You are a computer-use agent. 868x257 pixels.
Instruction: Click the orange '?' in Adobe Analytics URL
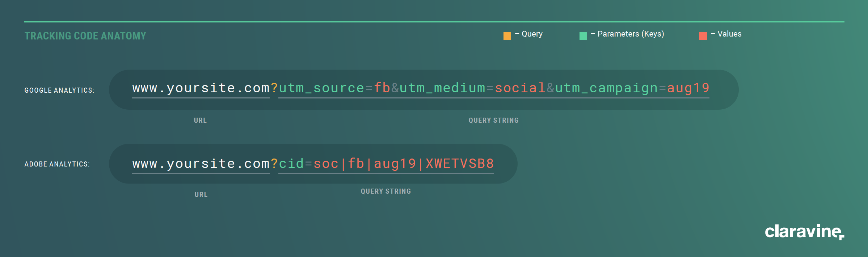274,164
